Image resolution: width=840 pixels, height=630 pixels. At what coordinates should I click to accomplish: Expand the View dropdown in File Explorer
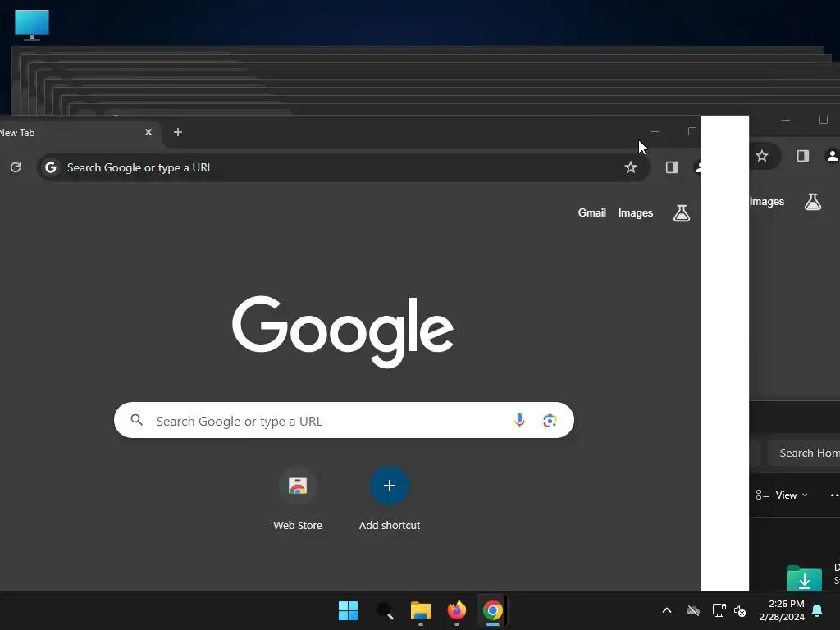coord(782,495)
